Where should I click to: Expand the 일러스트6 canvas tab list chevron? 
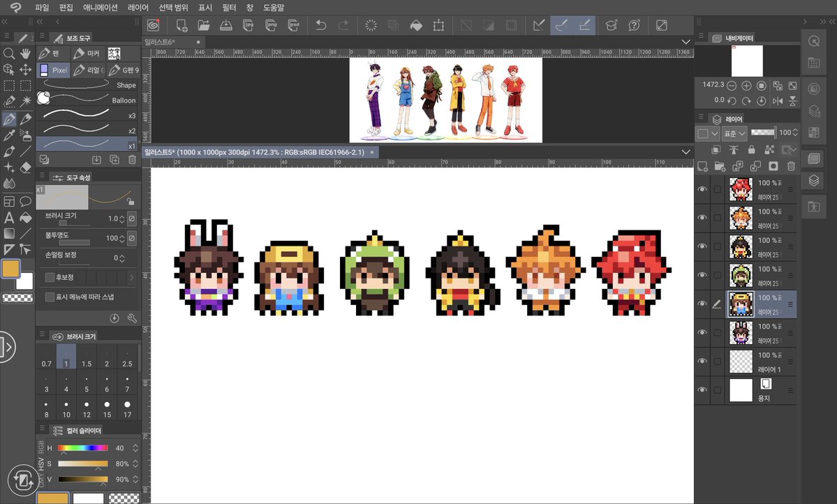[686, 42]
